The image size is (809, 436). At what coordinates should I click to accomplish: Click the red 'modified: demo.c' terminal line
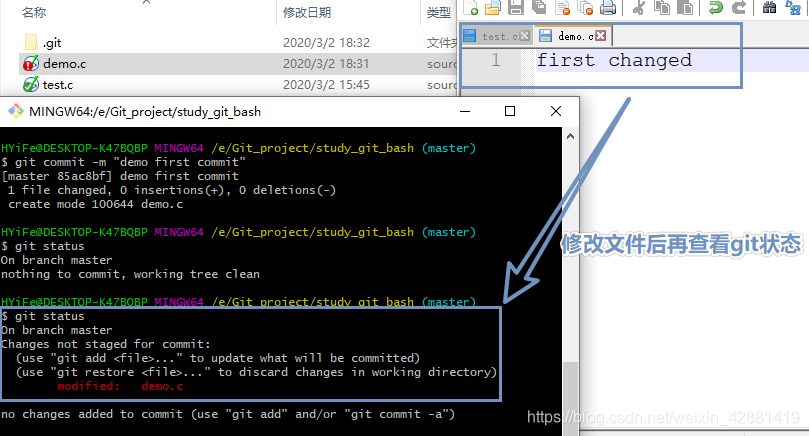pyautogui.click(x=120, y=386)
